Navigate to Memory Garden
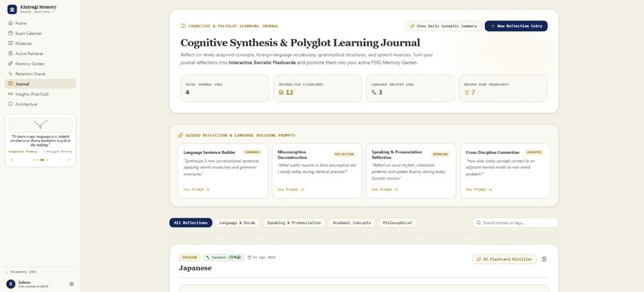The image size is (644, 292). point(40,64)
